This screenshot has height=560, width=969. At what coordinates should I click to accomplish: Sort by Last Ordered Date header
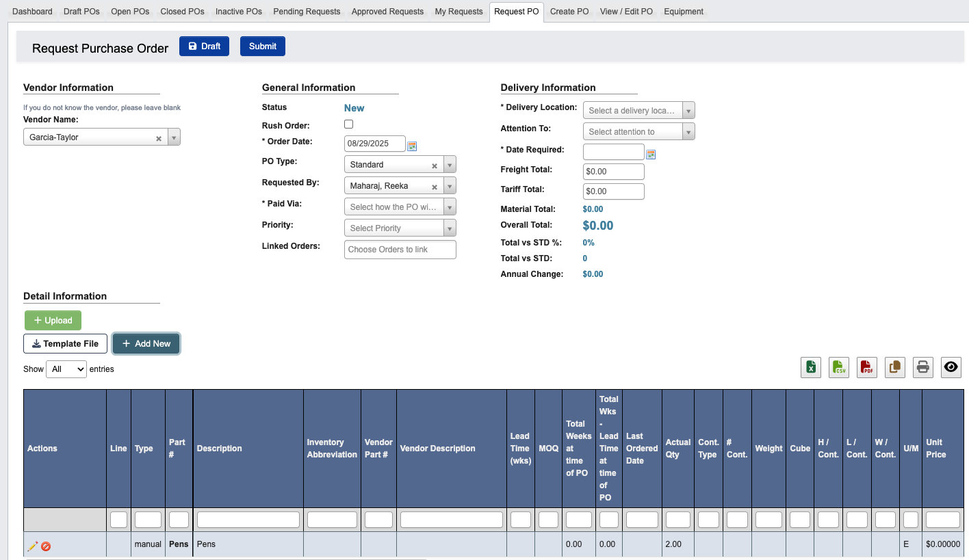click(642, 449)
